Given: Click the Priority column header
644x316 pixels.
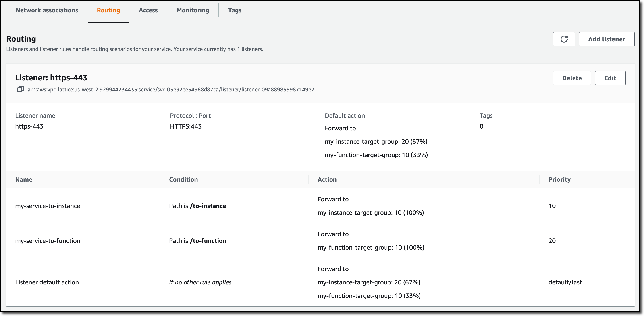Looking at the screenshot, I should (x=559, y=179).
